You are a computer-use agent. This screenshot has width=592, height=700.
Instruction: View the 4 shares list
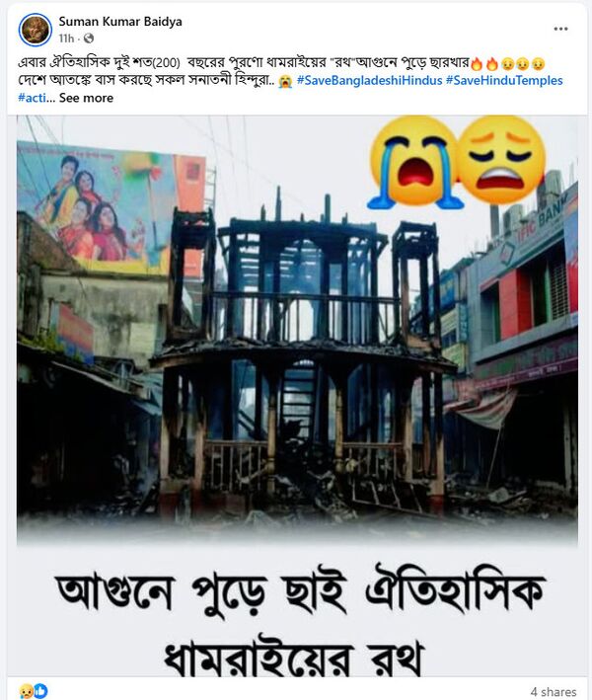554,691
